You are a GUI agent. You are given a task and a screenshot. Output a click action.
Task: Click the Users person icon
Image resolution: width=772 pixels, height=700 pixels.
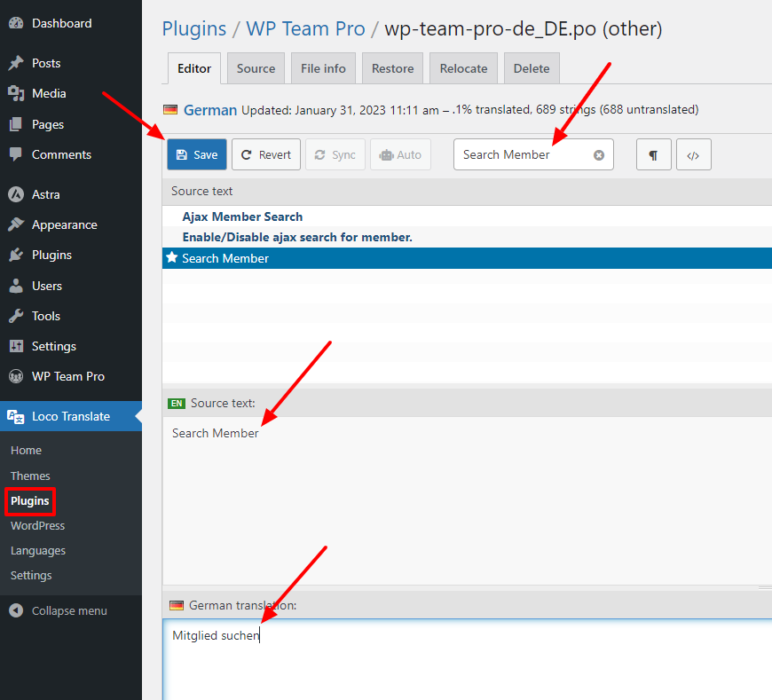click(16, 286)
